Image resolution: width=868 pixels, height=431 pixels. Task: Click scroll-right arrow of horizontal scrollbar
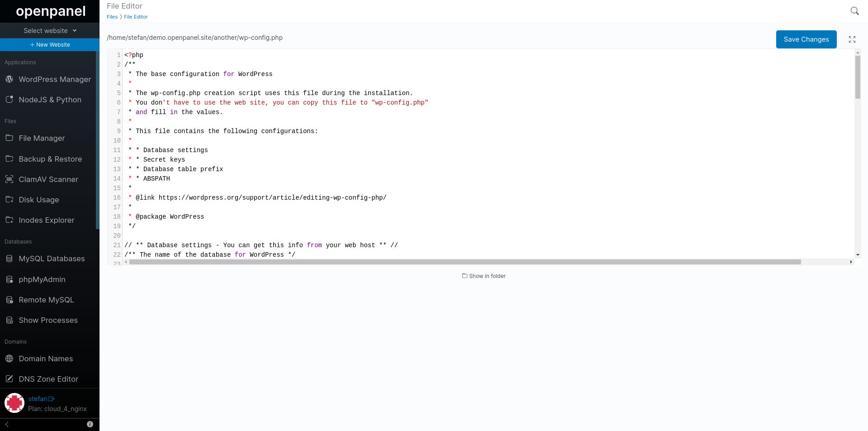tap(851, 262)
